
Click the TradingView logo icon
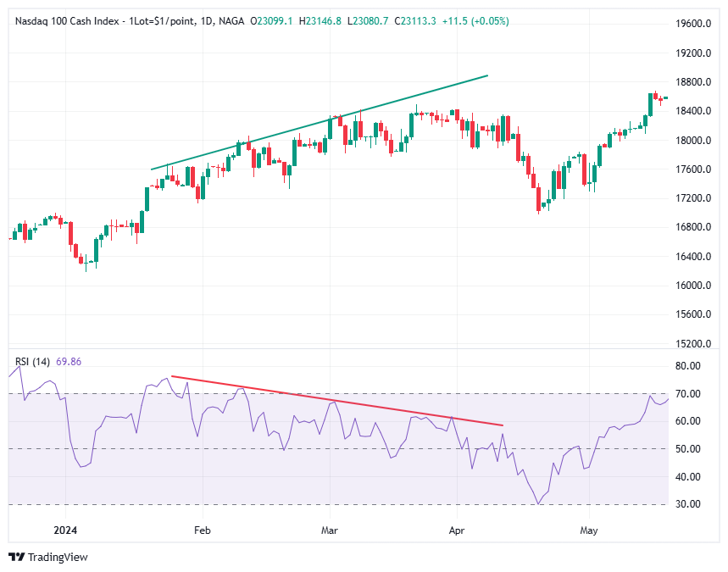pyautogui.click(x=16, y=557)
